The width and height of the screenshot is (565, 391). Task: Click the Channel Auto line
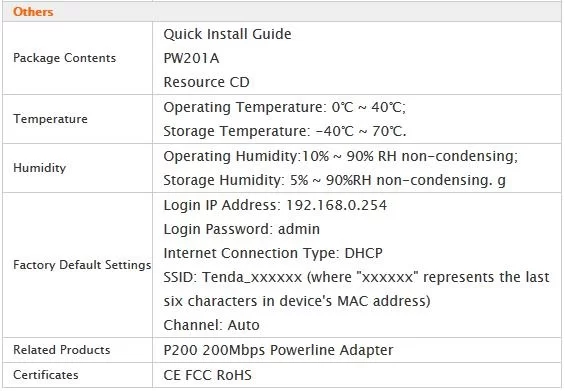click(212, 325)
